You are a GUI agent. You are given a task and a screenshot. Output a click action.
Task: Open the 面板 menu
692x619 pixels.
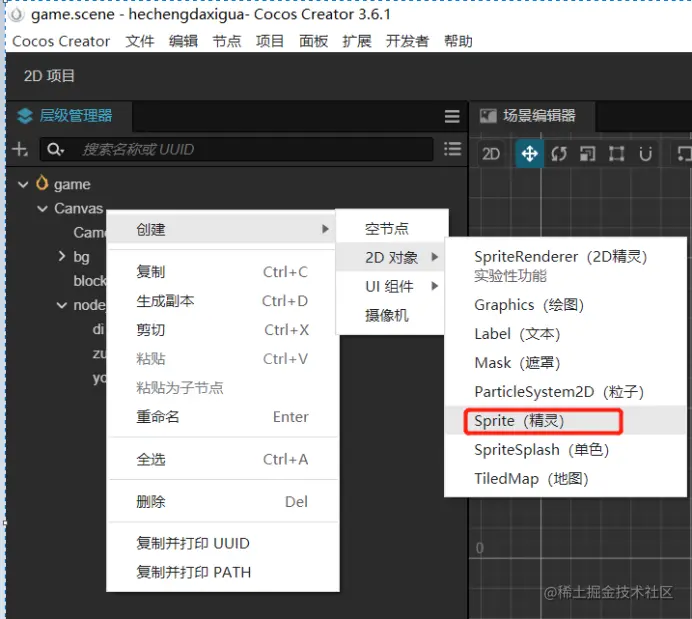313,41
